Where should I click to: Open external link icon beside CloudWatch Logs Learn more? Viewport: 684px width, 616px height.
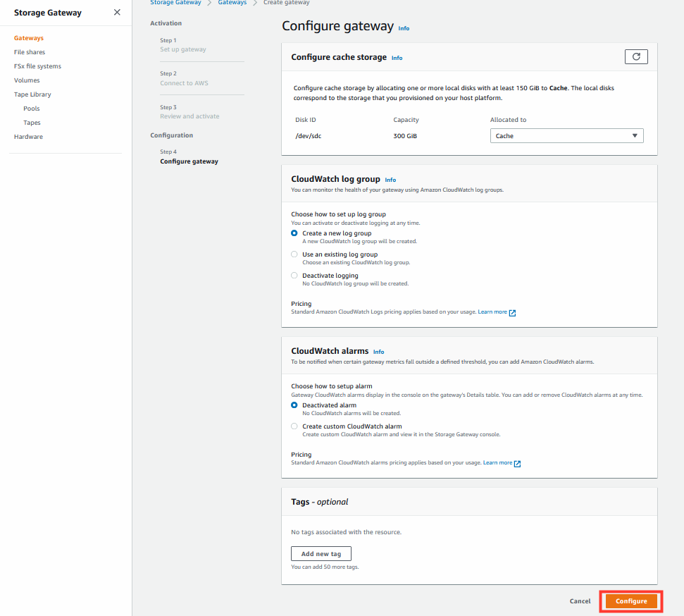[513, 313]
